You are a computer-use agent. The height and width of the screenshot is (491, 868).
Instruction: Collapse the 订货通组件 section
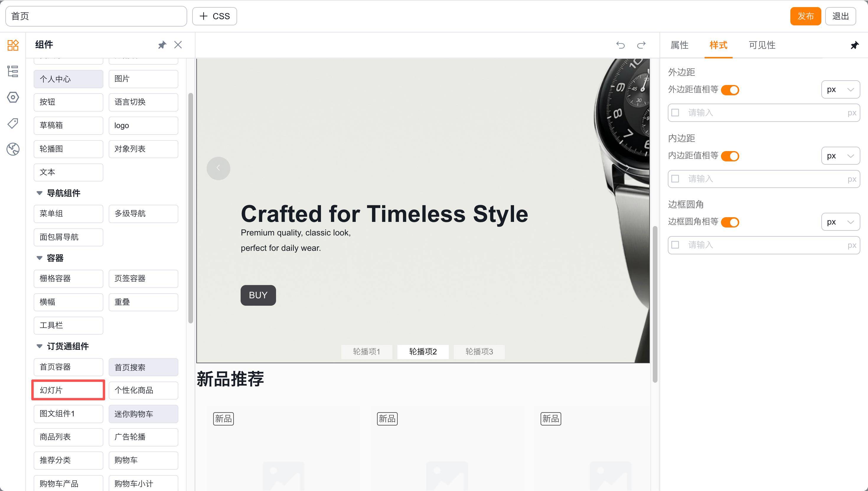click(40, 346)
